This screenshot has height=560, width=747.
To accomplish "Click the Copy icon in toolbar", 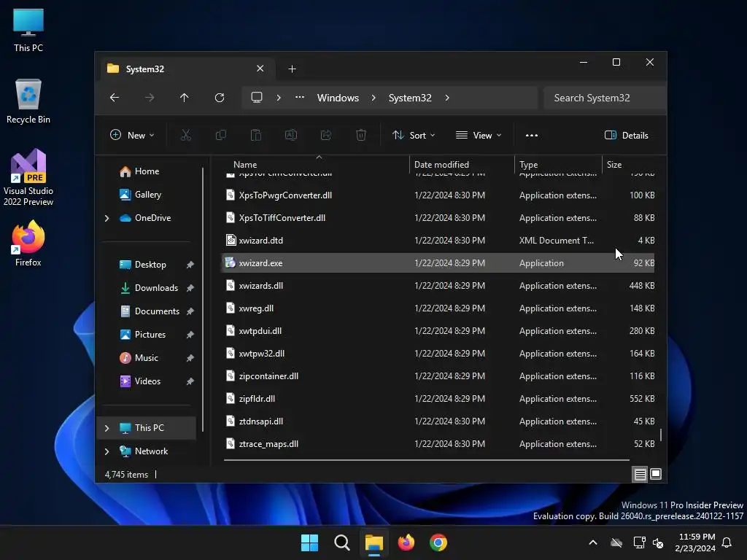I will [x=220, y=135].
